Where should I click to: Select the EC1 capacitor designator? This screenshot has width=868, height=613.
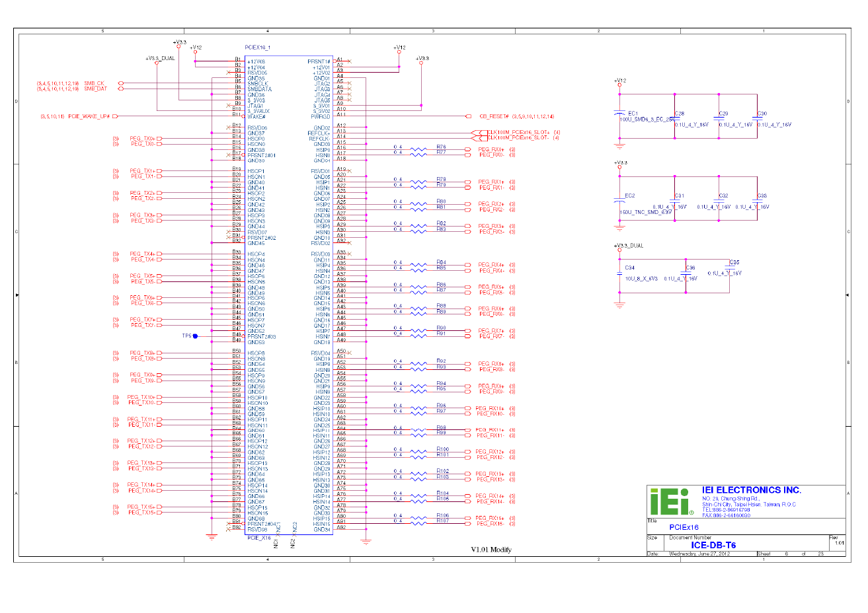(x=633, y=114)
